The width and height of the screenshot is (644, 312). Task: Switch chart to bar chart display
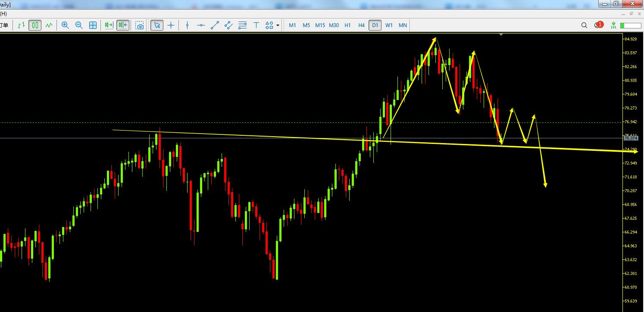21,25
